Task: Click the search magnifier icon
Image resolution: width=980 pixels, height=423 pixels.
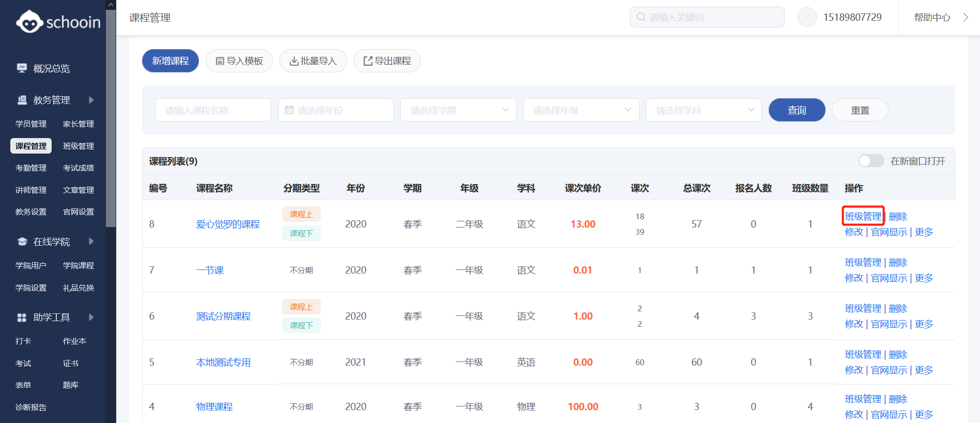Action: [x=641, y=17]
